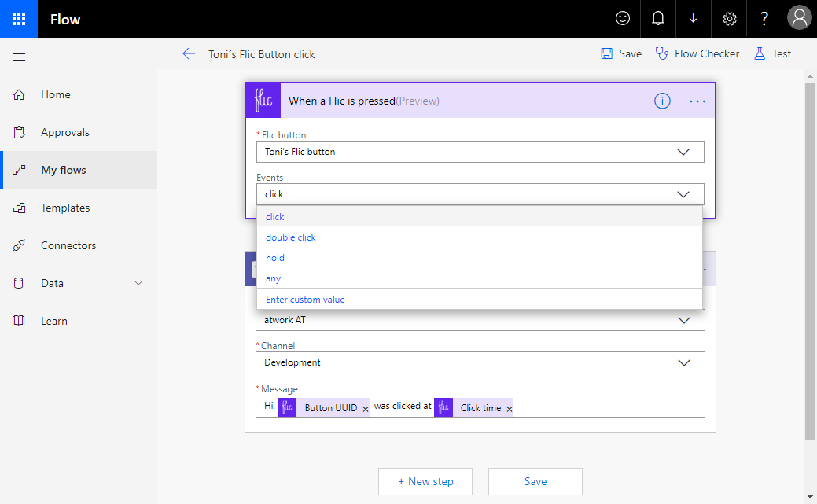Viewport: 817px width, 504px height.
Task: Open the Channel dropdown showing Development
Action: pos(683,362)
